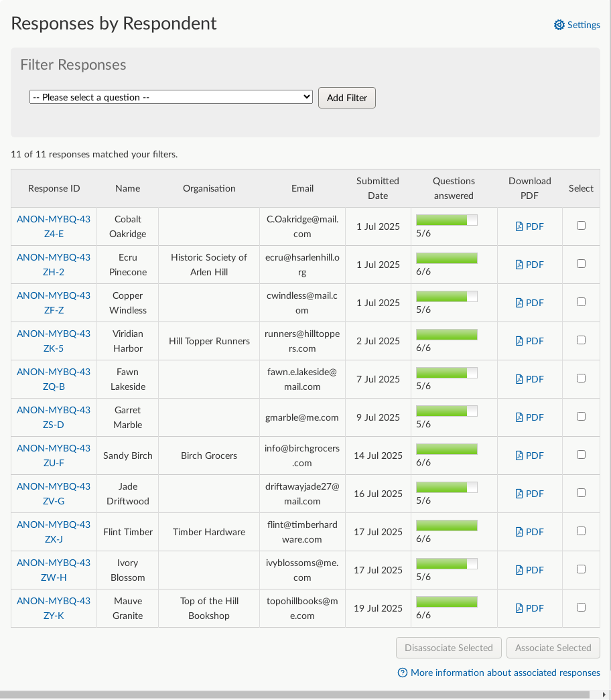
Task: Open the 'Please select a question' dropdown
Action: [171, 97]
